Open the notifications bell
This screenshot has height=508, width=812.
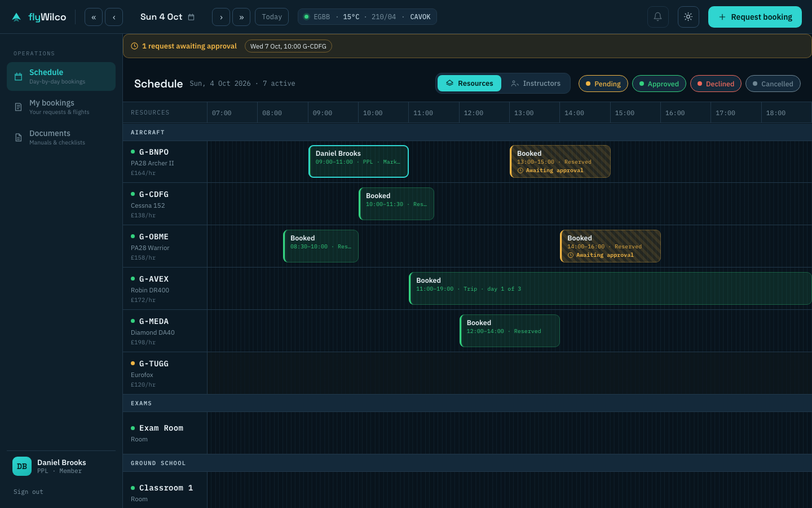[658, 17]
